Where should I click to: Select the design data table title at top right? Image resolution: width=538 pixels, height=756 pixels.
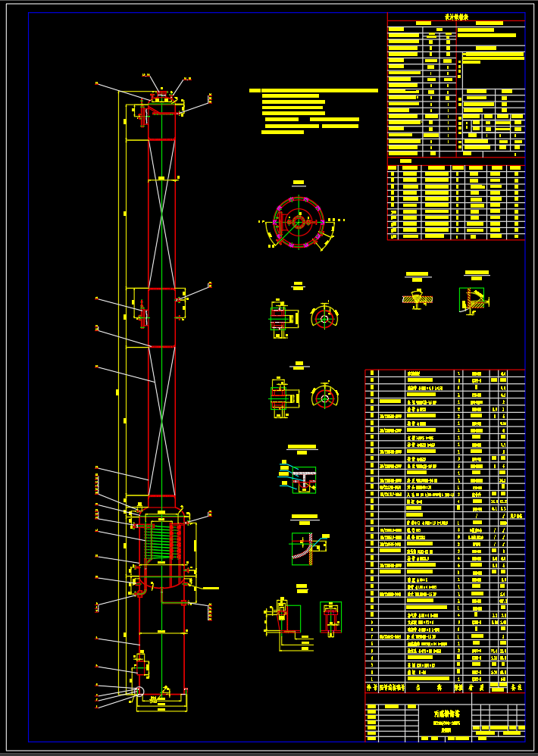455,17
